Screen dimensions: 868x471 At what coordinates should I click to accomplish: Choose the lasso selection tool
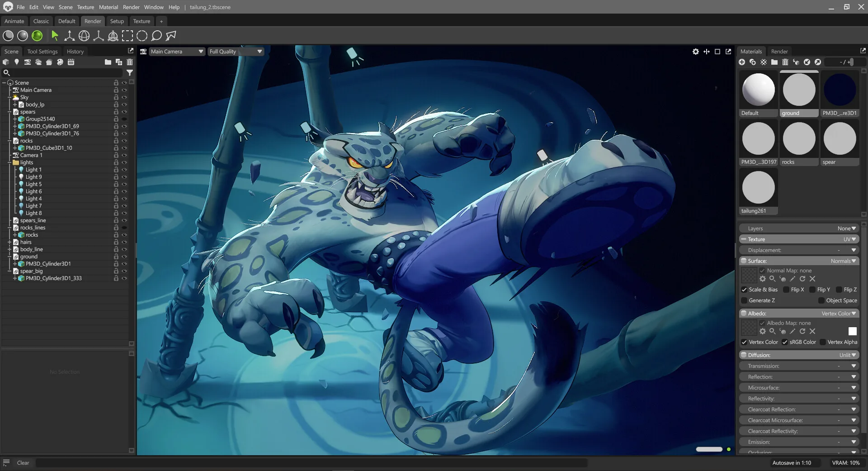point(156,36)
